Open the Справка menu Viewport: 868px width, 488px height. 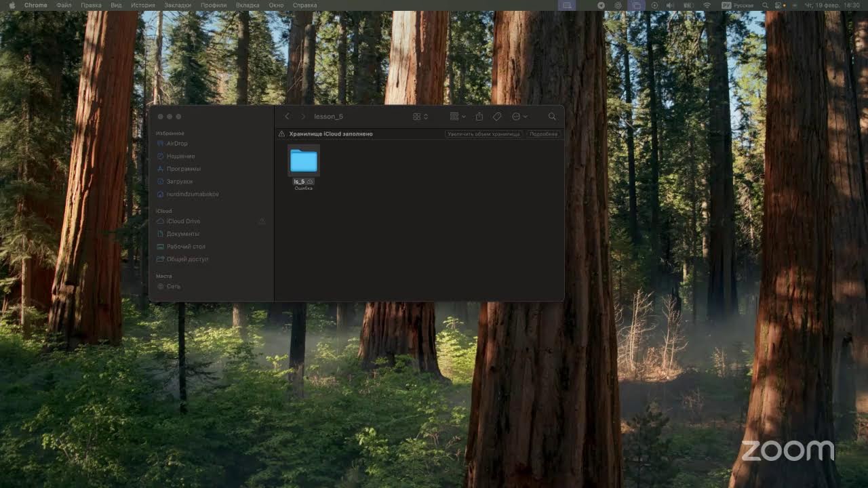pyautogui.click(x=304, y=5)
